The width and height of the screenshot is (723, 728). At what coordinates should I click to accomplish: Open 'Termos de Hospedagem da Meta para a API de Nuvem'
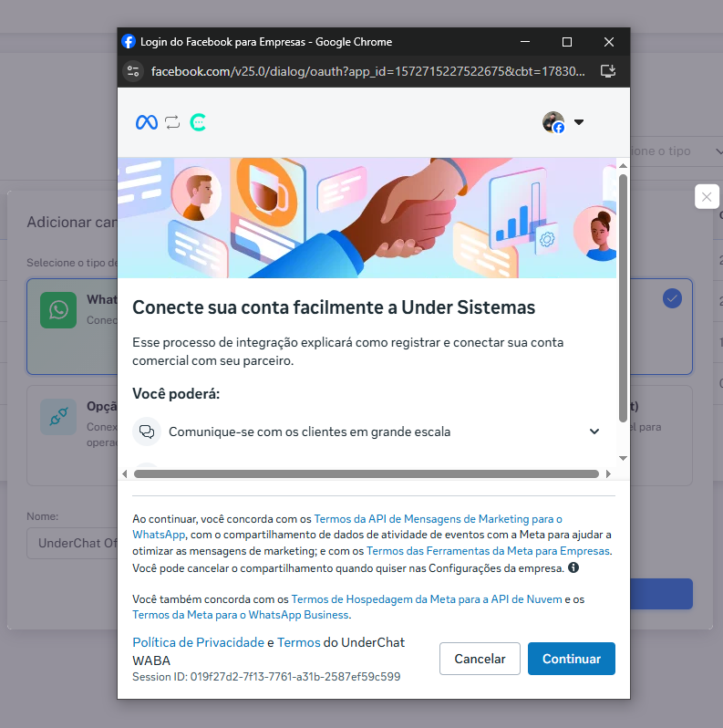point(427,599)
